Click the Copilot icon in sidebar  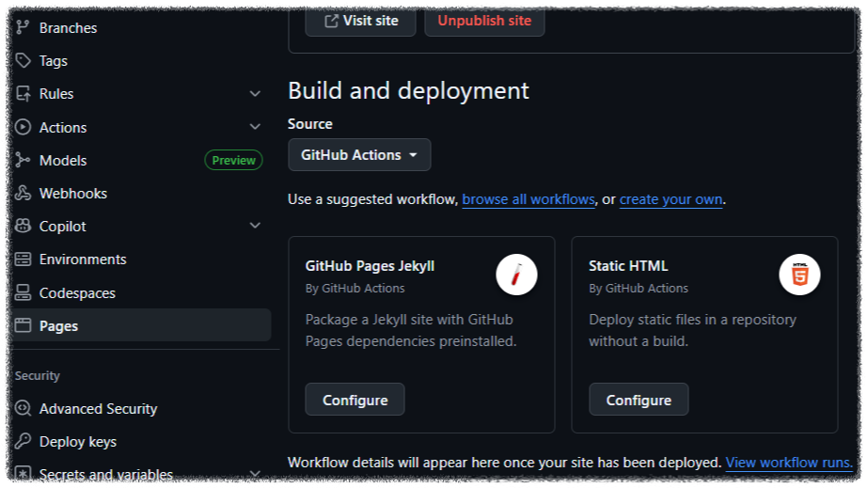(x=23, y=226)
